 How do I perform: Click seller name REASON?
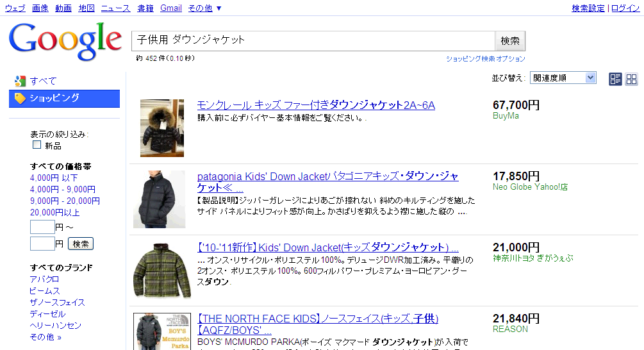(510, 329)
